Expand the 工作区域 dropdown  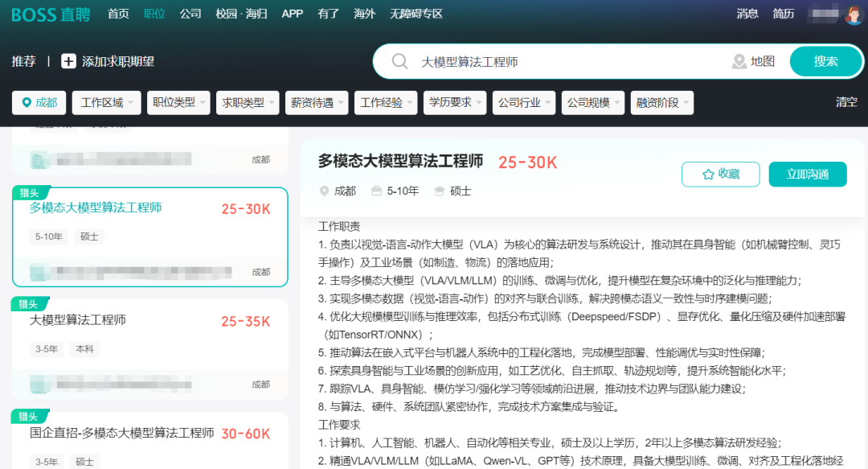click(x=106, y=103)
